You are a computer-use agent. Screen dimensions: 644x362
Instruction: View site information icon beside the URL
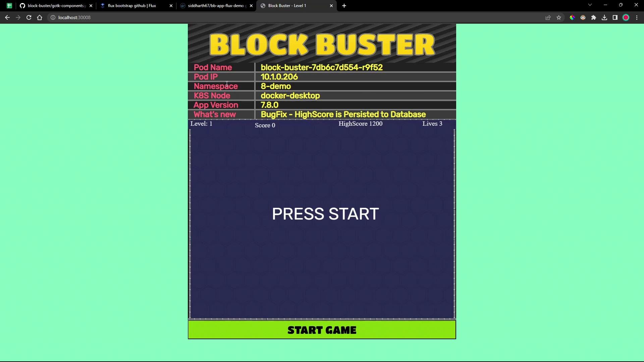pyautogui.click(x=53, y=17)
